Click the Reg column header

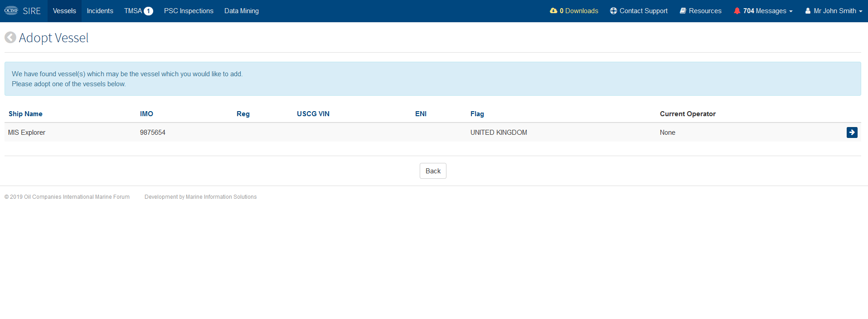[x=243, y=114]
